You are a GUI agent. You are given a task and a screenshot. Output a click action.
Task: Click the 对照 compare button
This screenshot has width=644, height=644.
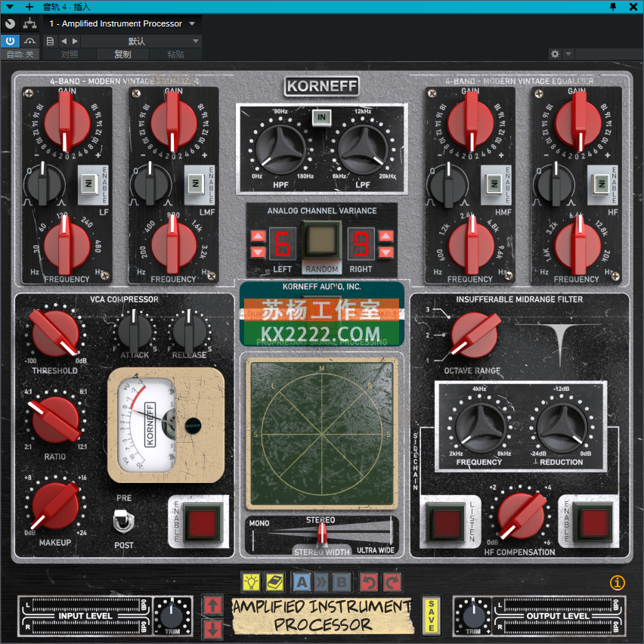coord(70,54)
